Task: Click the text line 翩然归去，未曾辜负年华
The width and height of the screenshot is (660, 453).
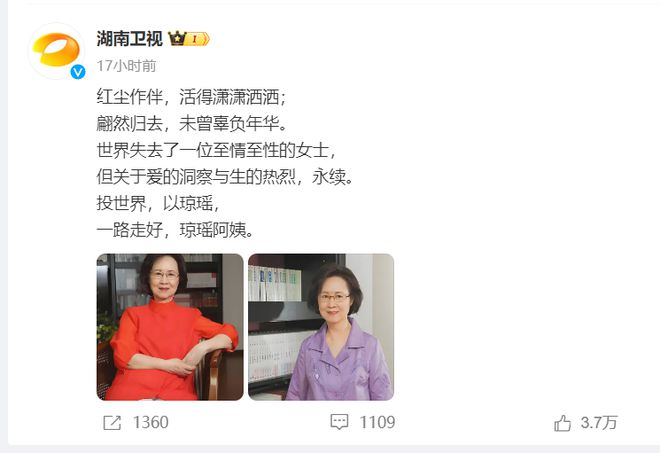Action: click(x=192, y=124)
